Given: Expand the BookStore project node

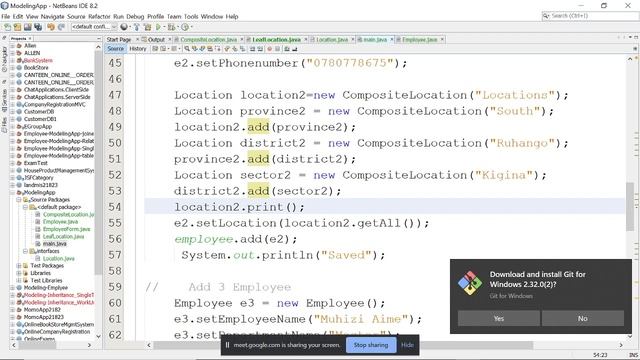Looking at the screenshot, I should click(13, 67).
